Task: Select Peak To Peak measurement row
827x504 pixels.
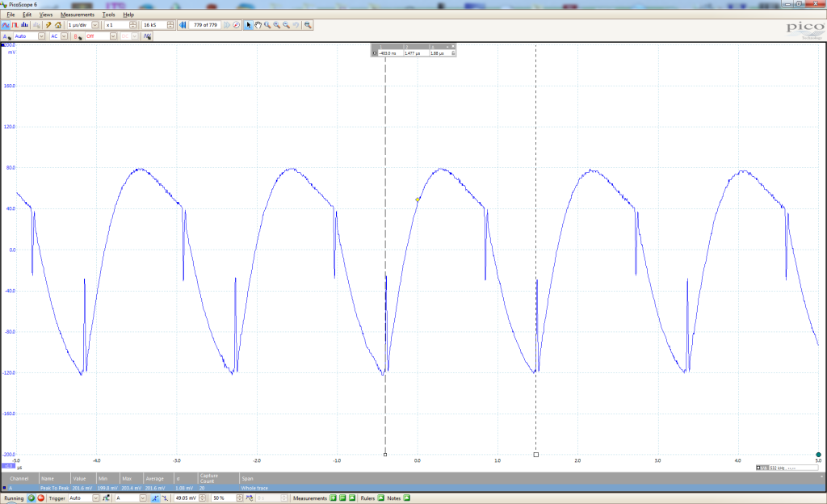Action: [413, 488]
